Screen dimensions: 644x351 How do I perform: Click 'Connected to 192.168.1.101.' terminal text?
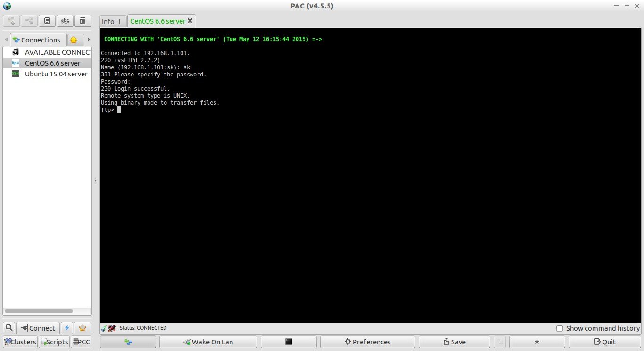(x=145, y=53)
